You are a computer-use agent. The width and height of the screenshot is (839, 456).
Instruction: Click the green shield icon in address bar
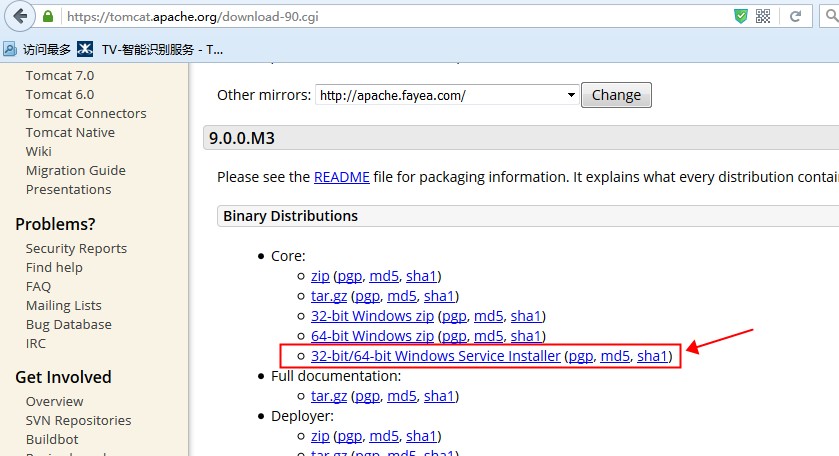coord(741,17)
